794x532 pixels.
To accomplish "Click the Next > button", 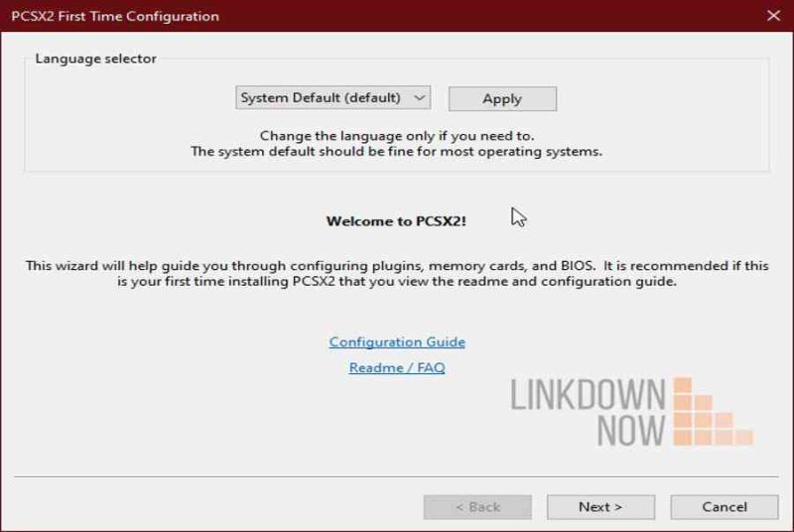I will point(600,507).
